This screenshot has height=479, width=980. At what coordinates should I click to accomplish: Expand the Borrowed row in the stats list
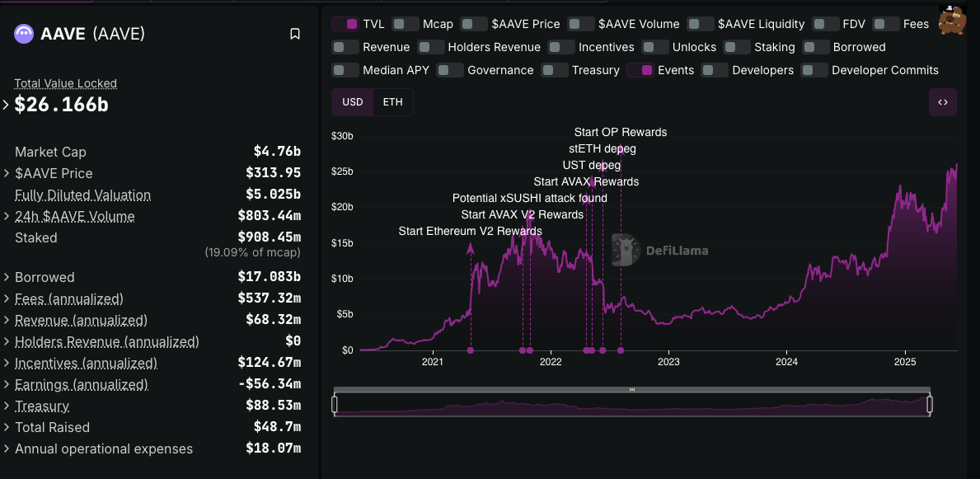[7, 277]
